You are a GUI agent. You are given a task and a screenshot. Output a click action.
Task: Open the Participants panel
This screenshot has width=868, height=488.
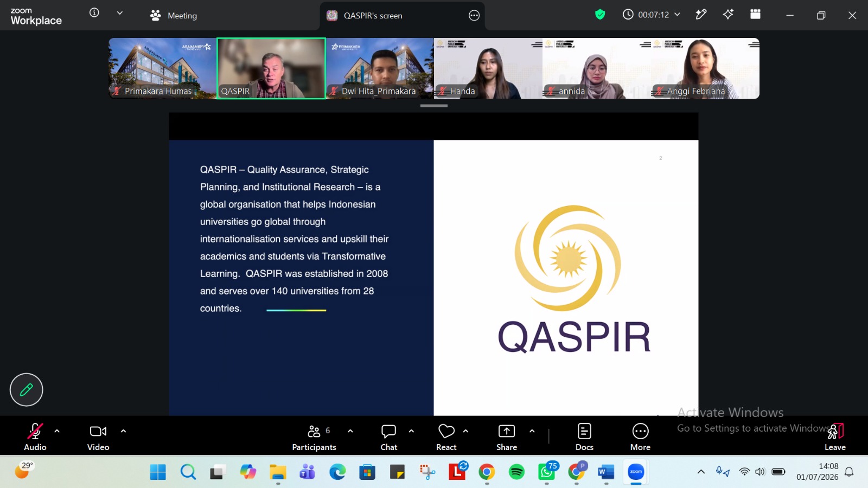click(x=314, y=436)
